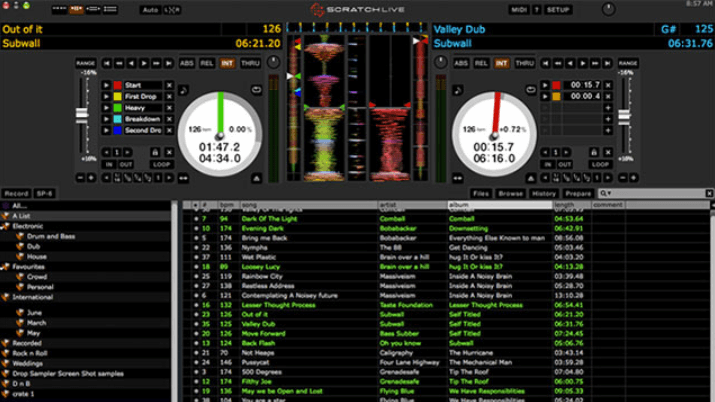Delete the Breakdown cue point
This screenshot has width=715, height=402.
point(169,119)
